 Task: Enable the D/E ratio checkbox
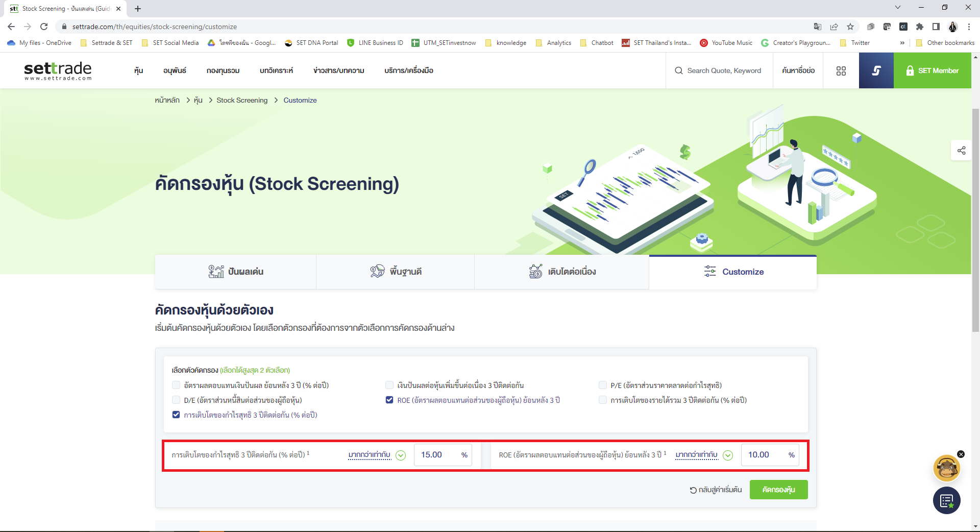pos(175,400)
